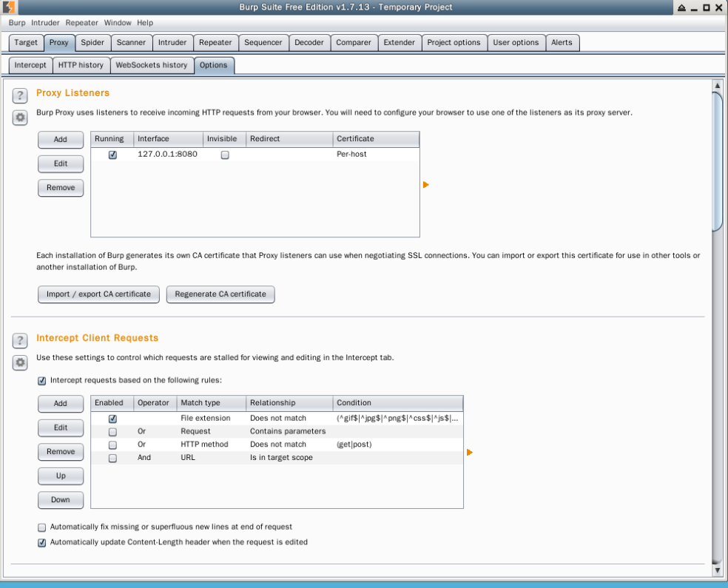The height and width of the screenshot is (588, 728).
Task: Toggle Running checkbox for 127.0.0.1:8080 listener
Action: click(112, 155)
